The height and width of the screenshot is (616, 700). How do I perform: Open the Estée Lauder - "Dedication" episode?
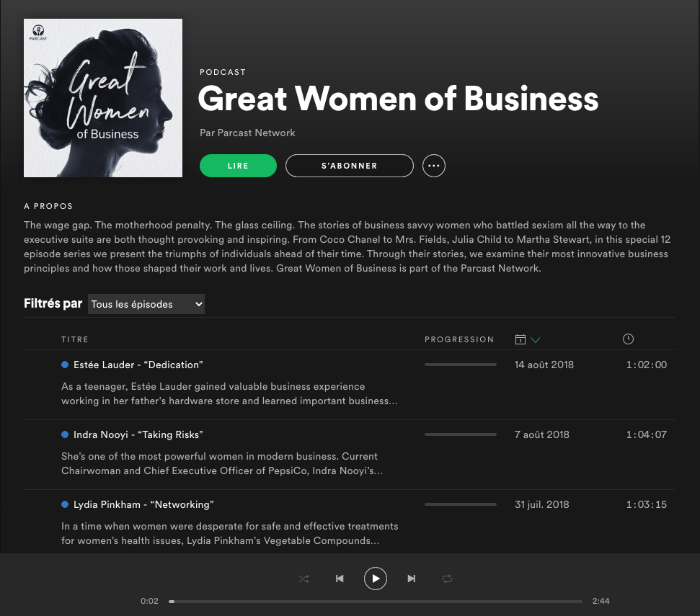click(x=138, y=365)
